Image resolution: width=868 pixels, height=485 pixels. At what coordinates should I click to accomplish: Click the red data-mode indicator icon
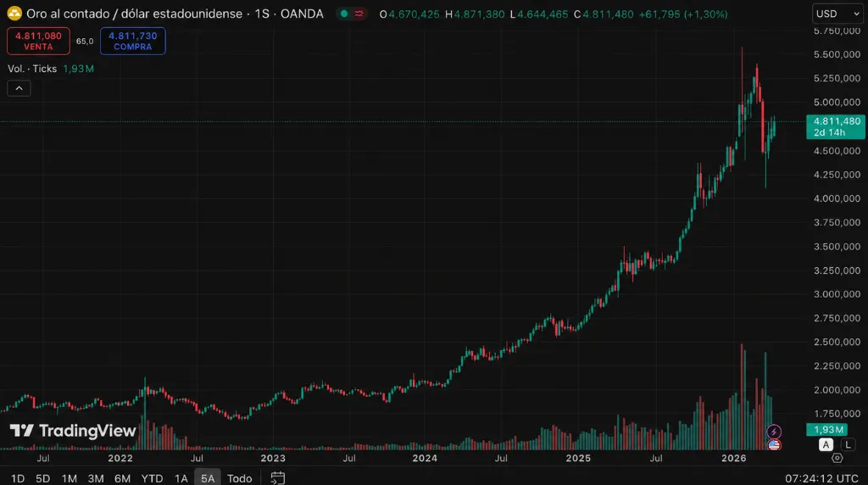point(359,14)
